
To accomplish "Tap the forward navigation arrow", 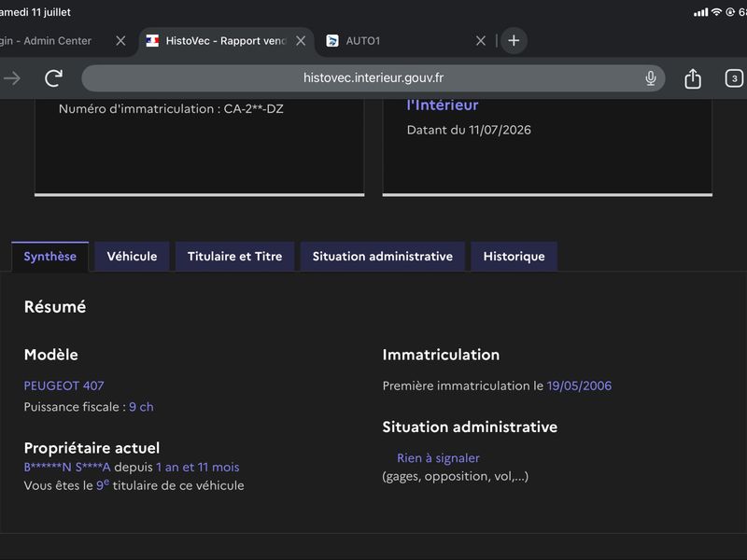I will coord(12,78).
